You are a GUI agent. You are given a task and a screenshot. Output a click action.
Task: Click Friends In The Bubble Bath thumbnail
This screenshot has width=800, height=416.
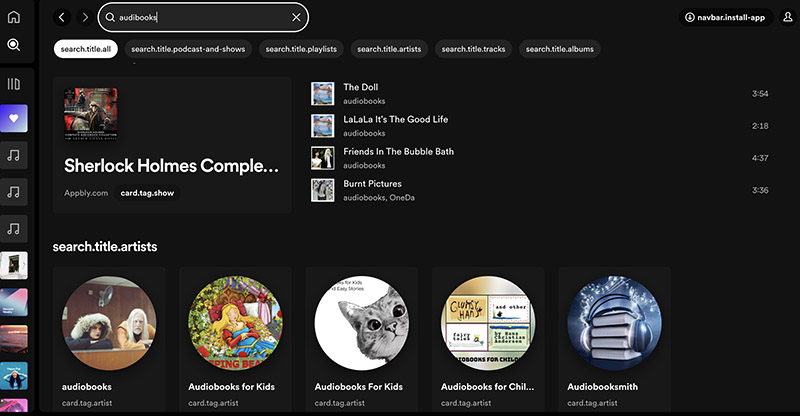(x=323, y=158)
